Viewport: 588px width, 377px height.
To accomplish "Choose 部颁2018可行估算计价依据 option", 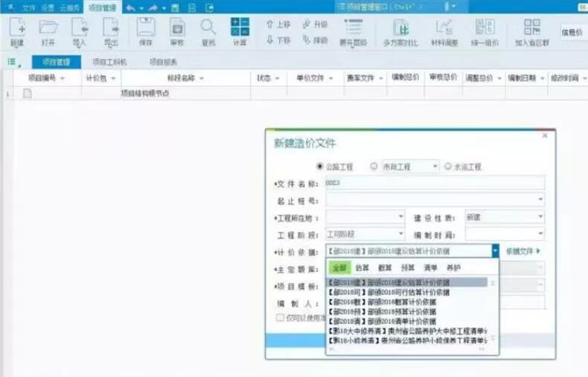I will click(x=408, y=292).
